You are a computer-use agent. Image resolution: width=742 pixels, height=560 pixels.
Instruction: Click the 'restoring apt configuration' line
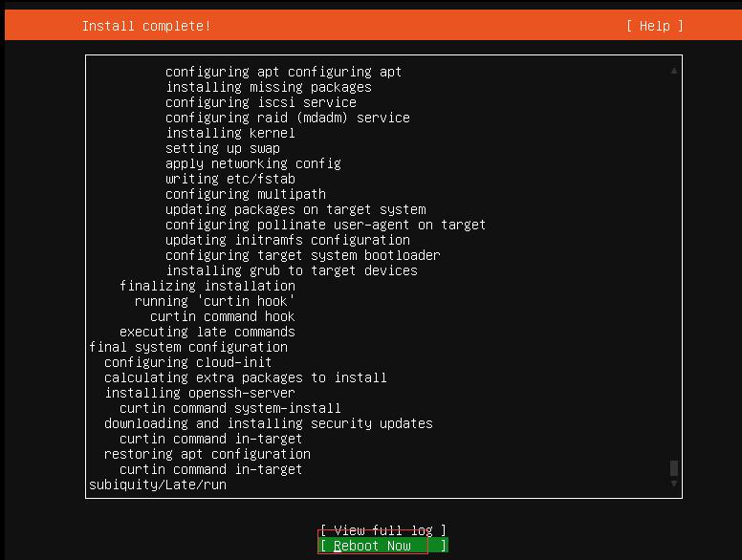click(x=207, y=454)
